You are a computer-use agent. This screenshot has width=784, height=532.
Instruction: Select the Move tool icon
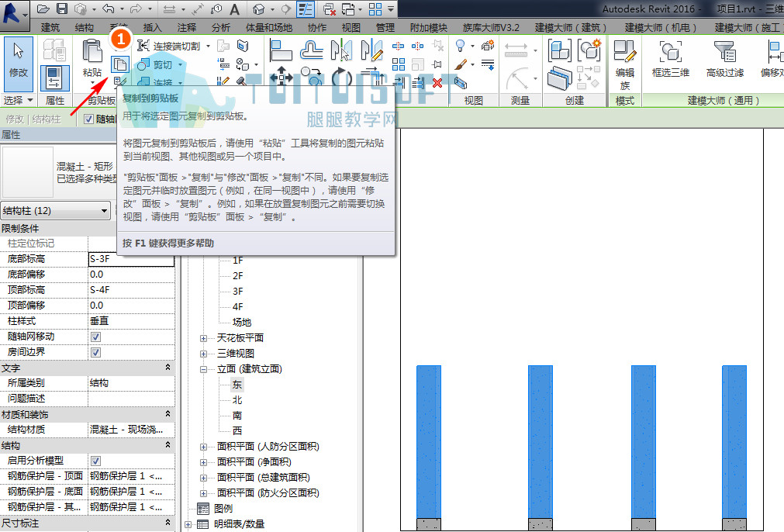coord(281,78)
